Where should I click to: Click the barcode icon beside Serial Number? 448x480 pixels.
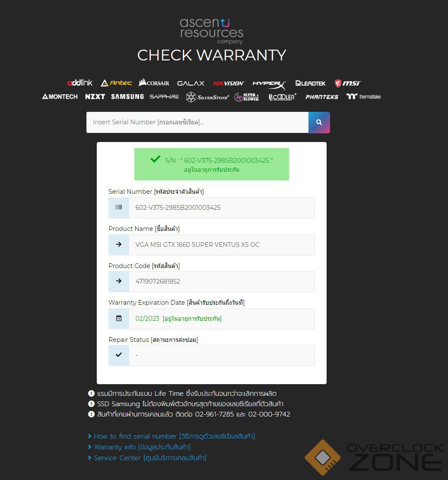[x=118, y=208]
